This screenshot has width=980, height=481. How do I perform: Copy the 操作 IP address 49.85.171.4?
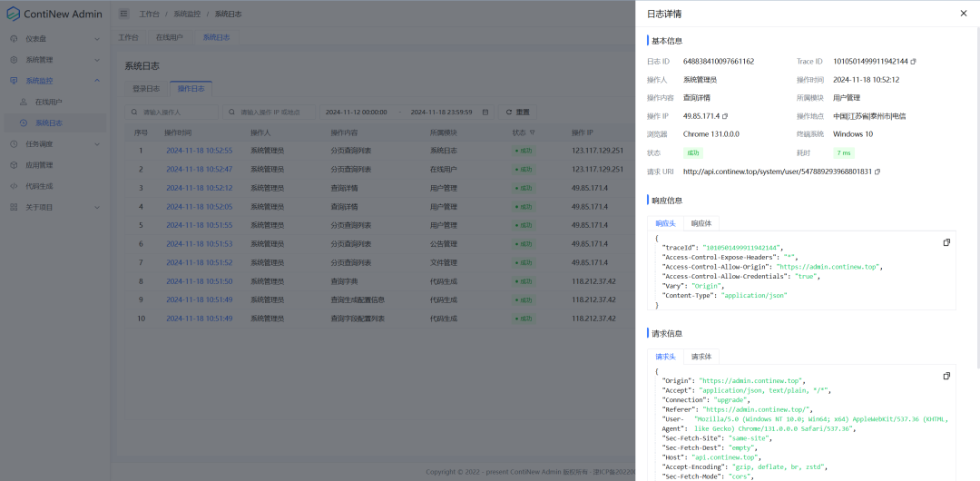(x=725, y=116)
